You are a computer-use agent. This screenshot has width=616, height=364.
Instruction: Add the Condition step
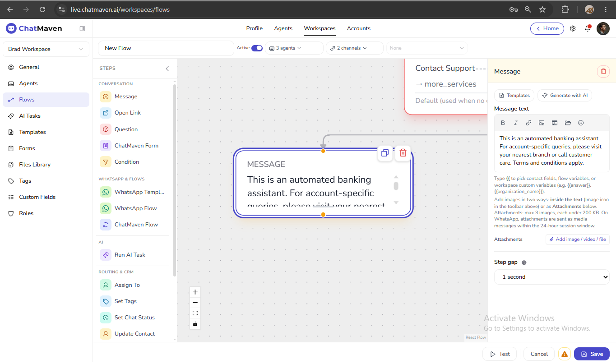134,162
